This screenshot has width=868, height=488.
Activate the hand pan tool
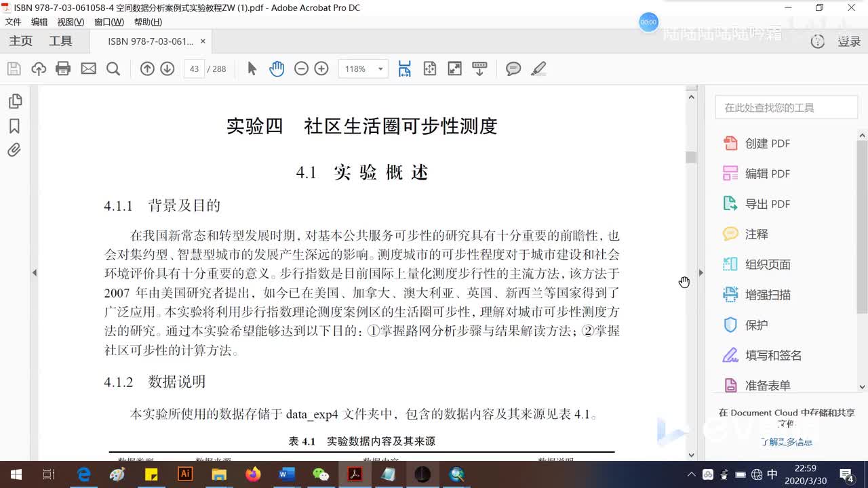pos(277,68)
